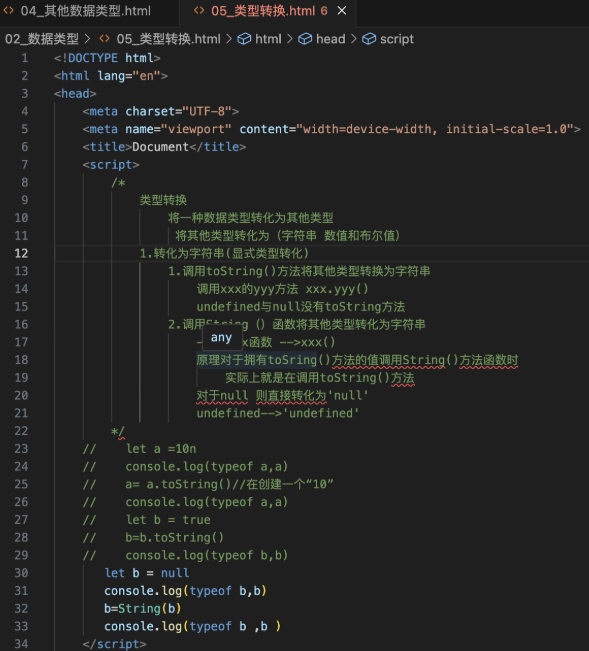The image size is (589, 651).
Task: Click the word toSring on line 18
Action: (292, 360)
